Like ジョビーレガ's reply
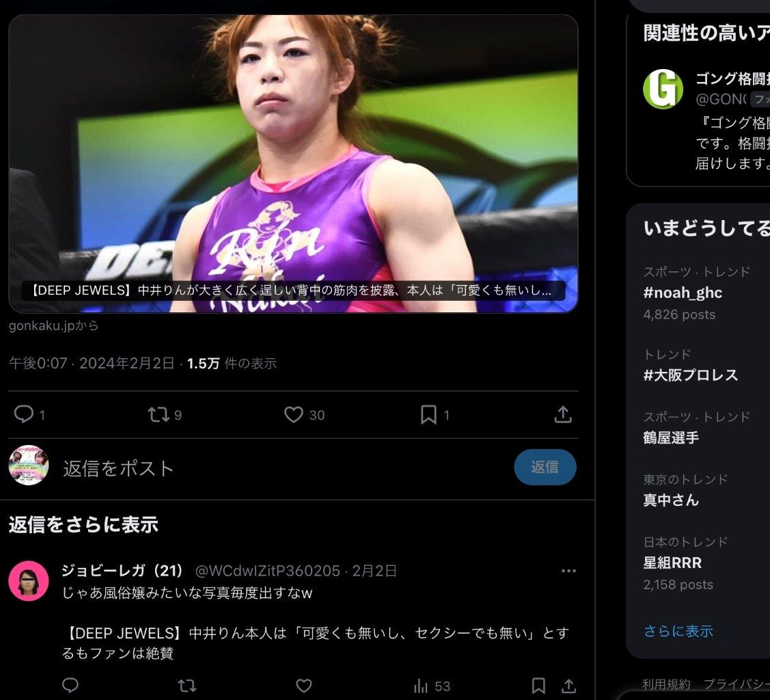 click(304, 685)
